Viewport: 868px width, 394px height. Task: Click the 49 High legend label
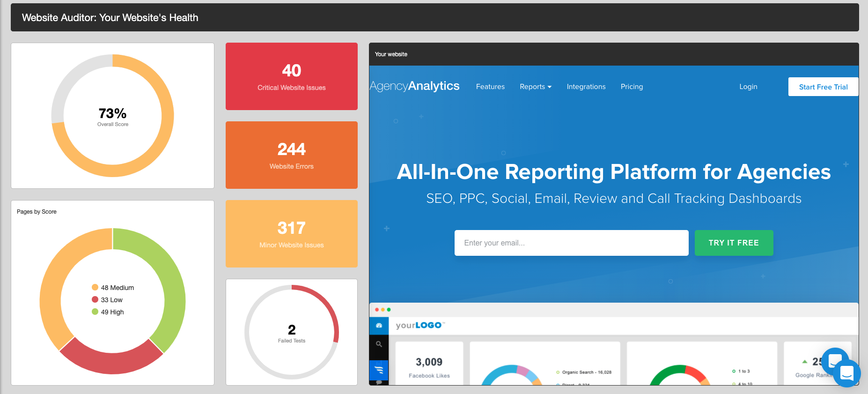coord(112,312)
